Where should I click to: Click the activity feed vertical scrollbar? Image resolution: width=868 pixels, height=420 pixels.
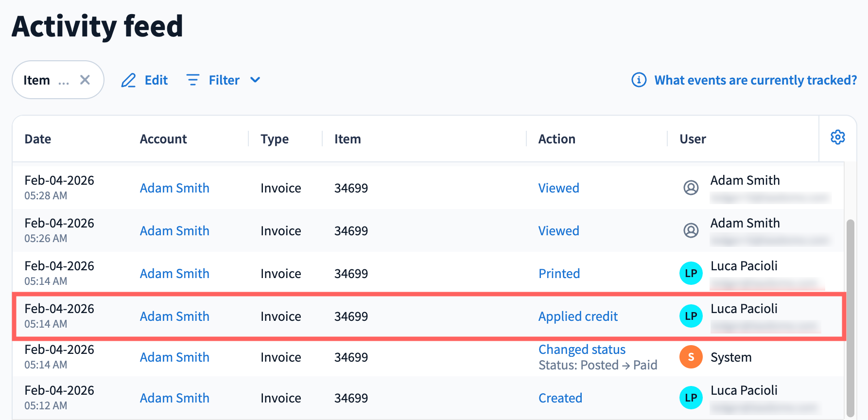click(850, 316)
